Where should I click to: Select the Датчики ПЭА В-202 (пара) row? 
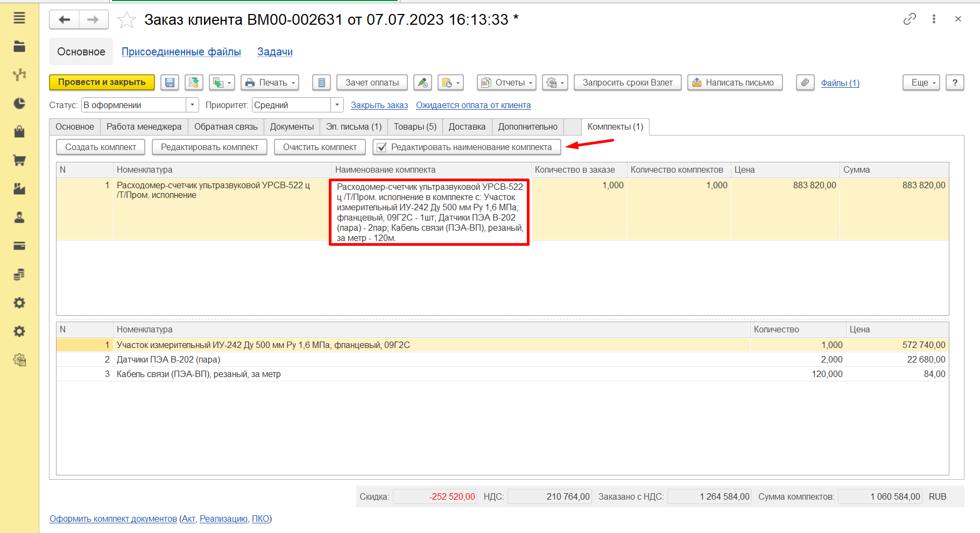(x=503, y=359)
